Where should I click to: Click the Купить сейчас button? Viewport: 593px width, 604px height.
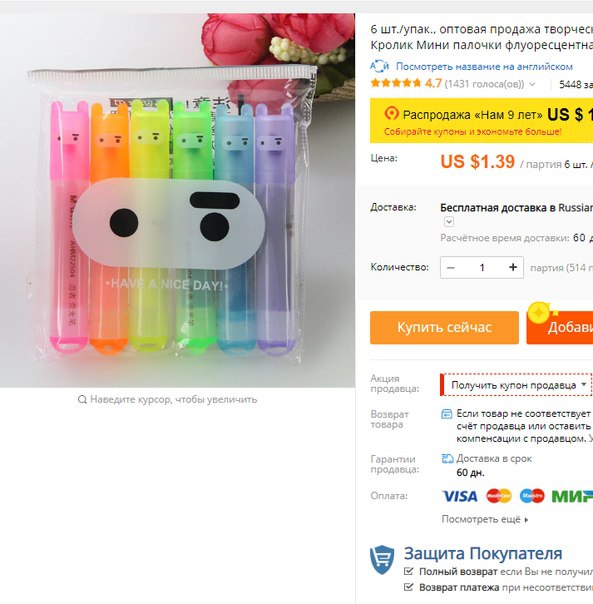point(444,327)
